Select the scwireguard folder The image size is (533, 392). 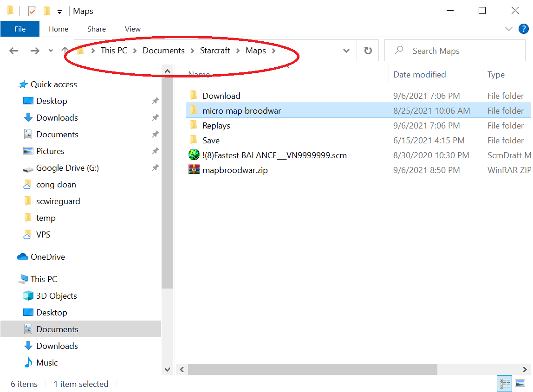tap(58, 201)
